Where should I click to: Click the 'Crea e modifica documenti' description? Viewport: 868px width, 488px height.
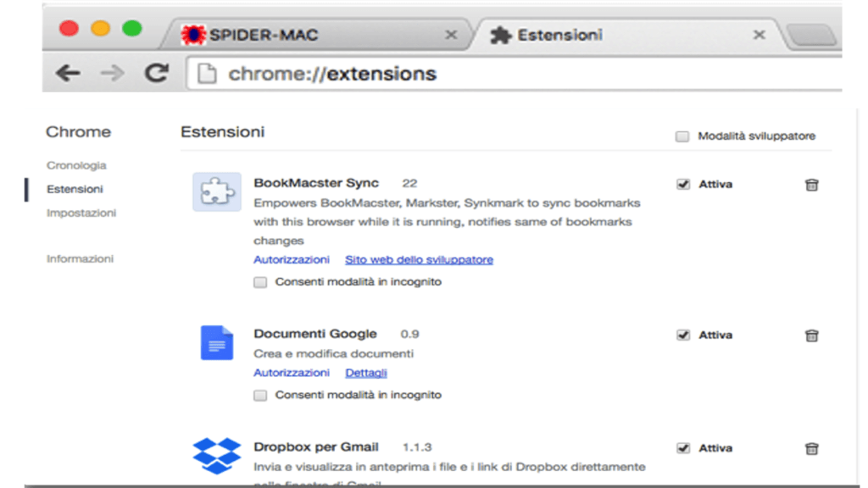[x=333, y=353]
